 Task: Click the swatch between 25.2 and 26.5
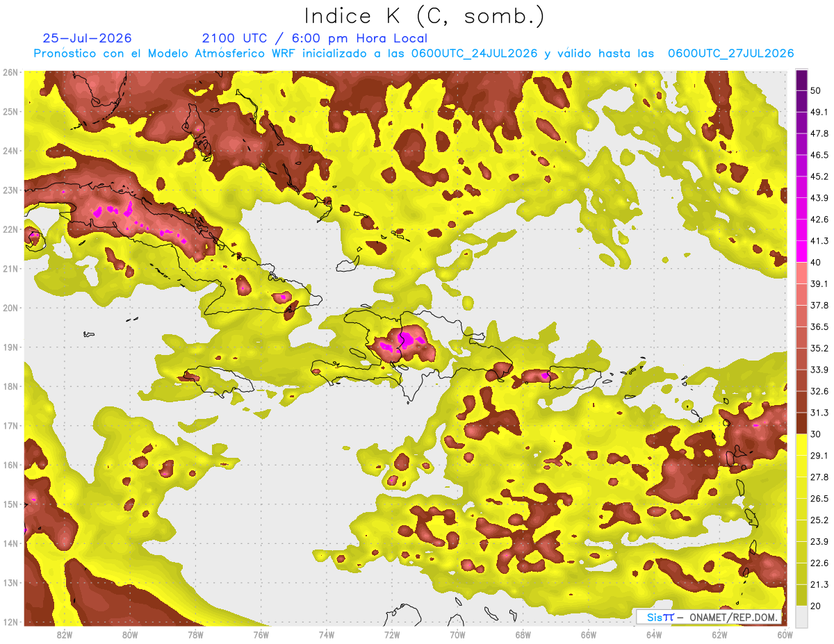pos(801,509)
